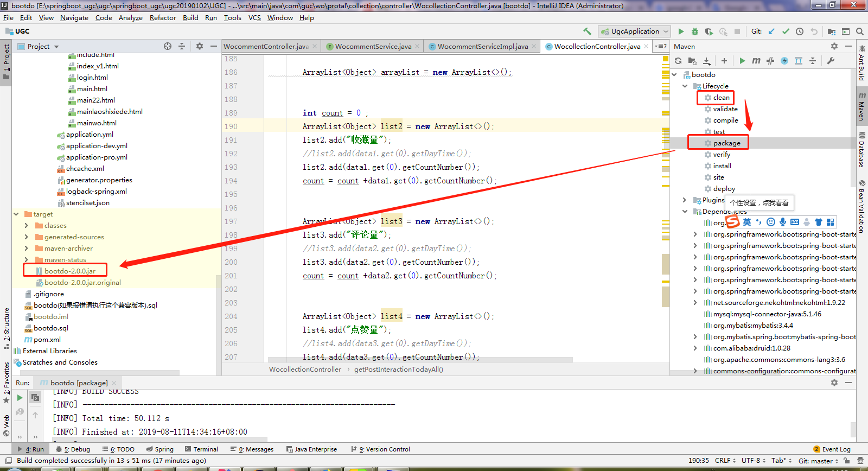Image resolution: width=868 pixels, height=471 pixels.
Task: Run selected Maven build
Action: [x=742, y=61]
